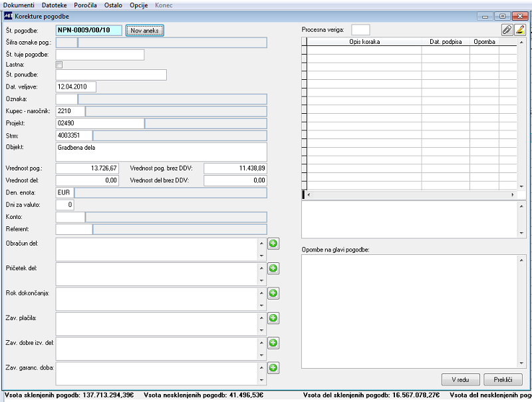This screenshot has width=532, height=402.
Task: Click Pričetek del scroll-up arrow
Action: pyautogui.click(x=261, y=268)
